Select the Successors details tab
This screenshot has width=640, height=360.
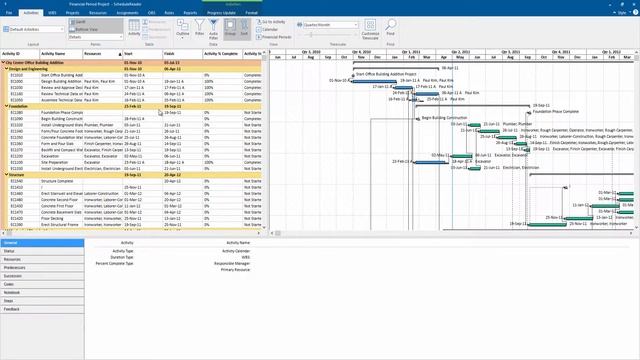coord(42,276)
